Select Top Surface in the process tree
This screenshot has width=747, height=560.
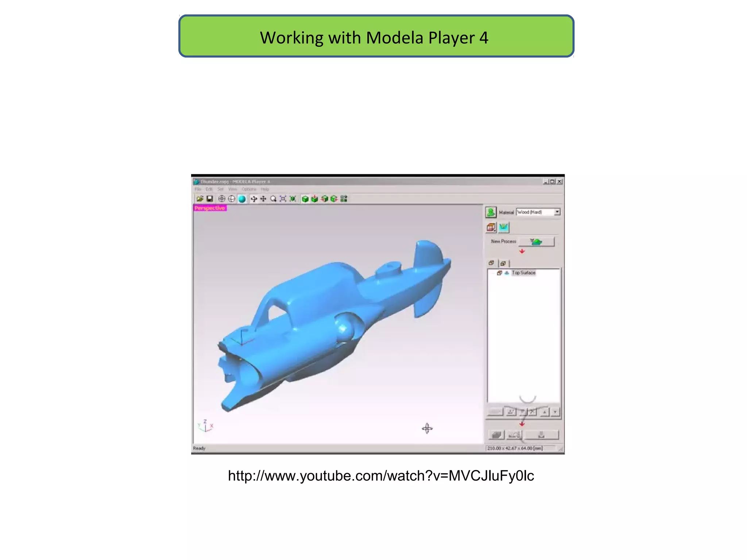click(x=523, y=273)
